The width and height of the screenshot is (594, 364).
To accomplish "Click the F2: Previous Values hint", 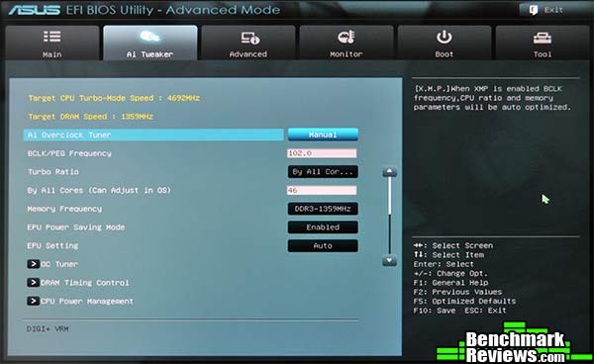I will click(457, 292).
